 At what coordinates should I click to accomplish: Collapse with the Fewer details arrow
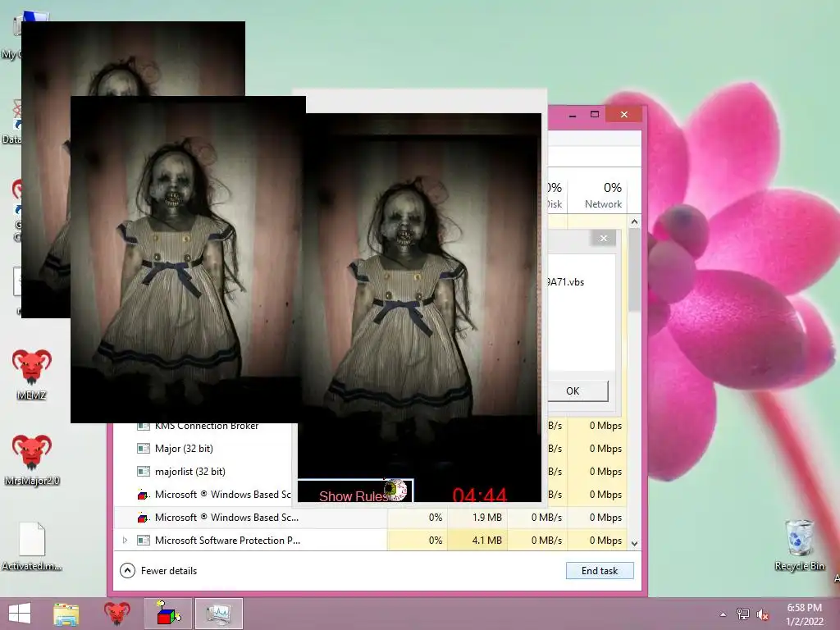coord(127,571)
